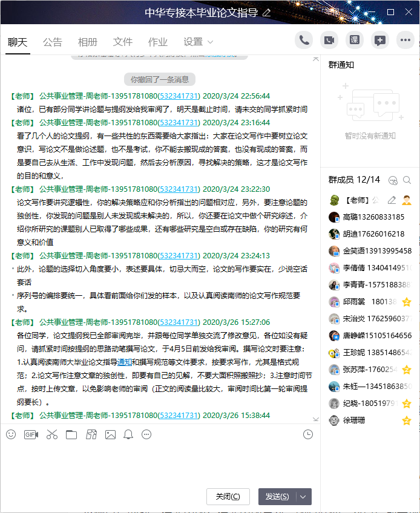Image resolution: width=420 pixels, height=513 pixels.
Task: Click the 关闭(C) button
Action: [228, 497]
